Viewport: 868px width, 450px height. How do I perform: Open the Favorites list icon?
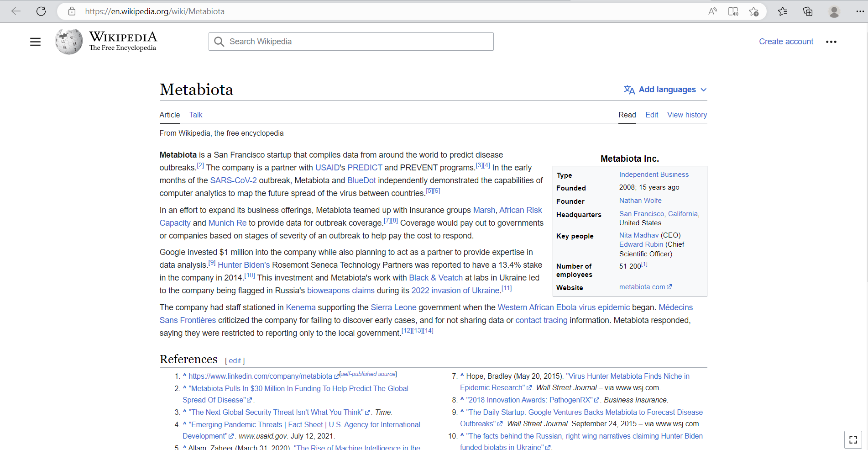point(783,11)
